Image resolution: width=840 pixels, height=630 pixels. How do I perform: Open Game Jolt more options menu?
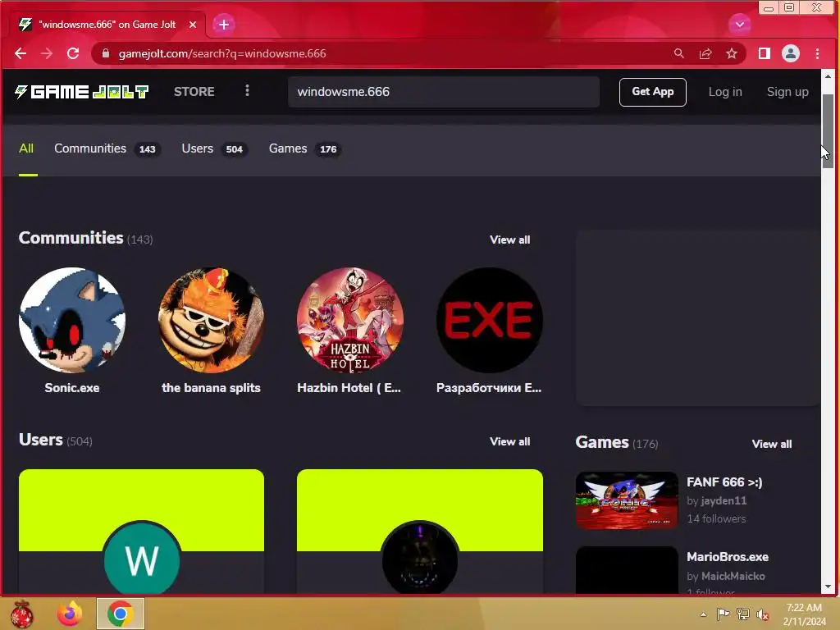(x=247, y=90)
